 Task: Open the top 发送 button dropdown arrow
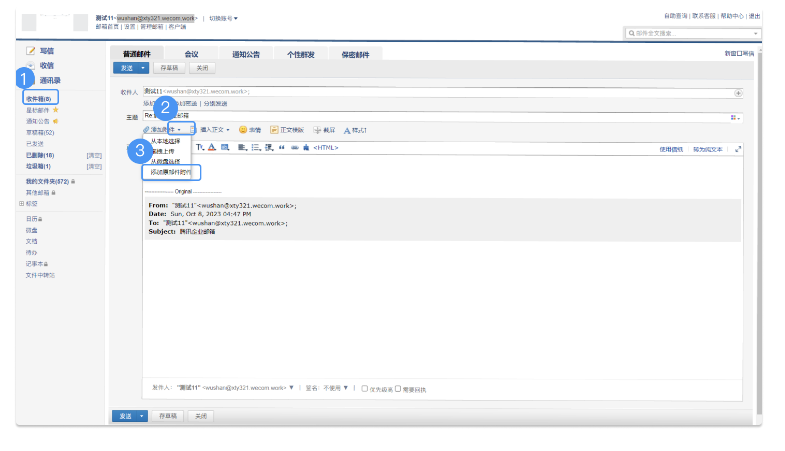coord(143,68)
